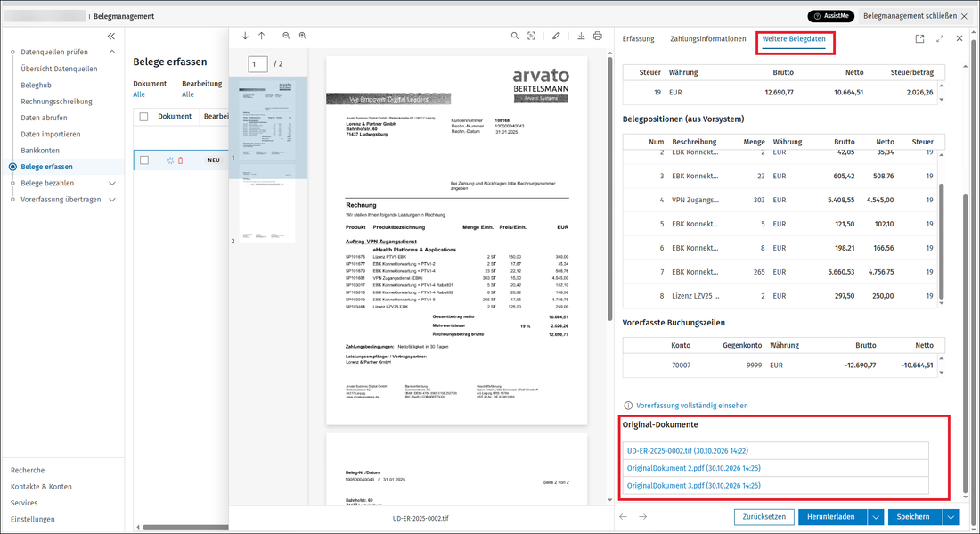Switch to the Erfassung tab
The image size is (980, 534).
click(638, 38)
